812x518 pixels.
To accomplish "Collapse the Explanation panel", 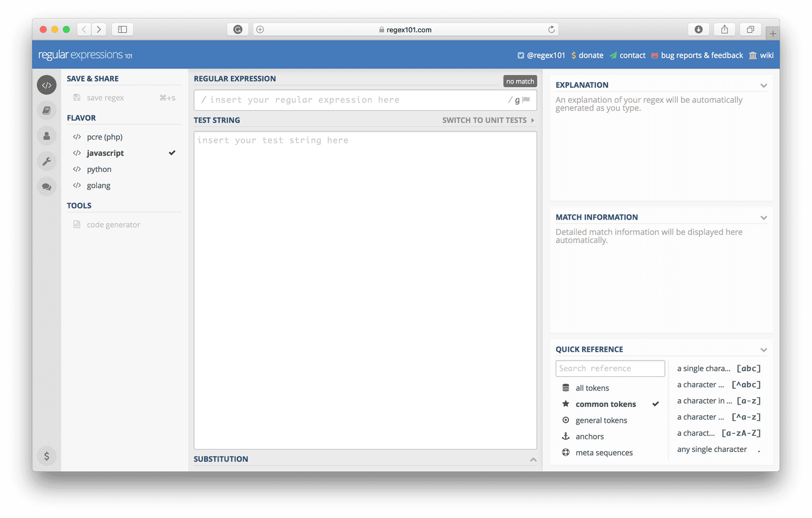I will pos(763,85).
